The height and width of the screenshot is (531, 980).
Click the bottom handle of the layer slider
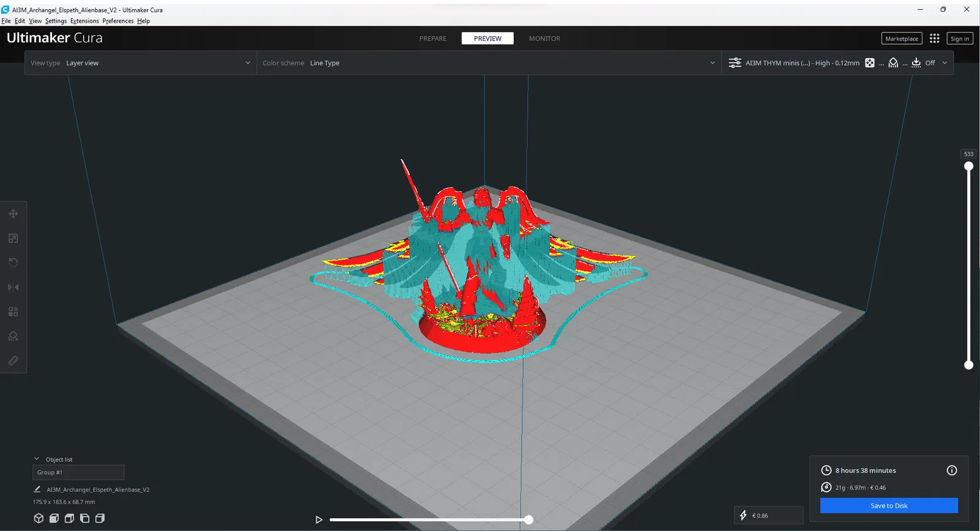[968, 365]
